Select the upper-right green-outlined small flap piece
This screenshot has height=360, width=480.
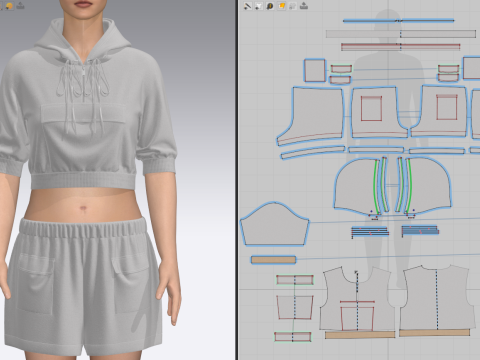click(448, 69)
